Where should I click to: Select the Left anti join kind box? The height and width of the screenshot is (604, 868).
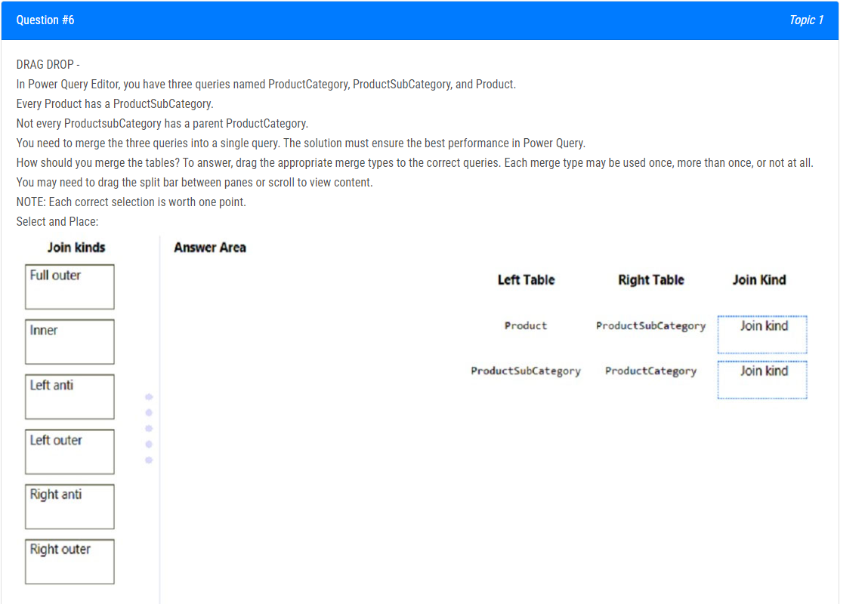coord(70,396)
